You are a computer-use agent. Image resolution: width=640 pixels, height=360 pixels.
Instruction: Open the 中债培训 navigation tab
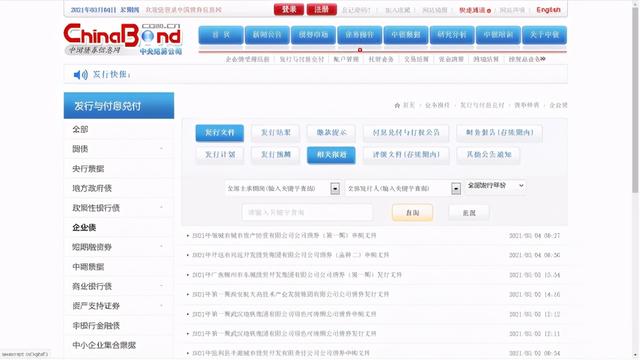(x=498, y=35)
